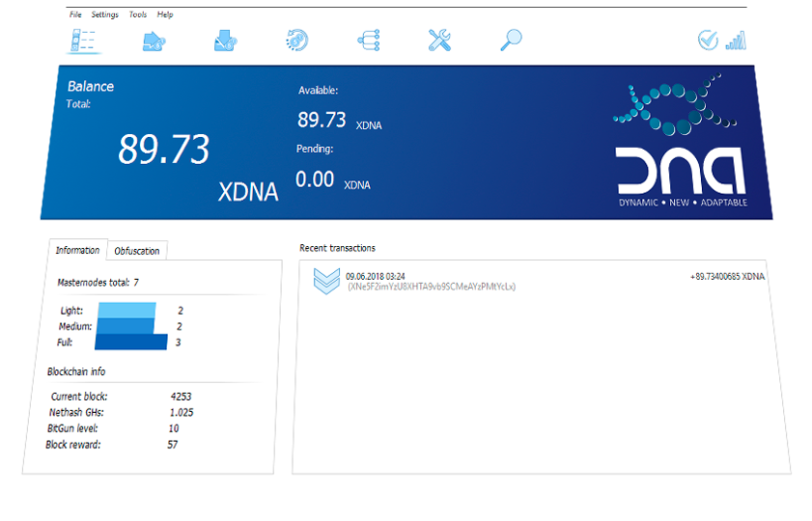The width and height of the screenshot is (812, 521).
Task: Click the Available 89.73 value
Action: pos(322,120)
